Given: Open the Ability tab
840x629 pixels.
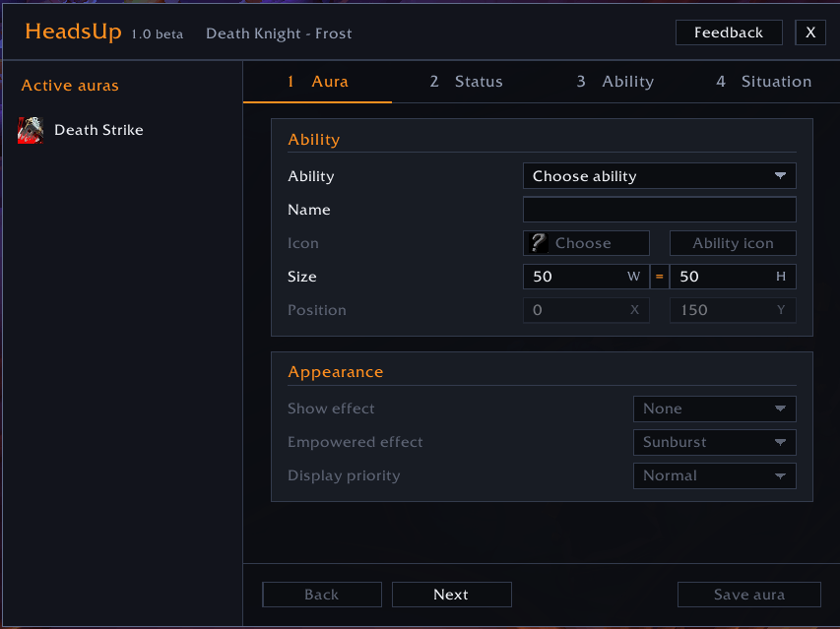Looking at the screenshot, I should coord(615,82).
